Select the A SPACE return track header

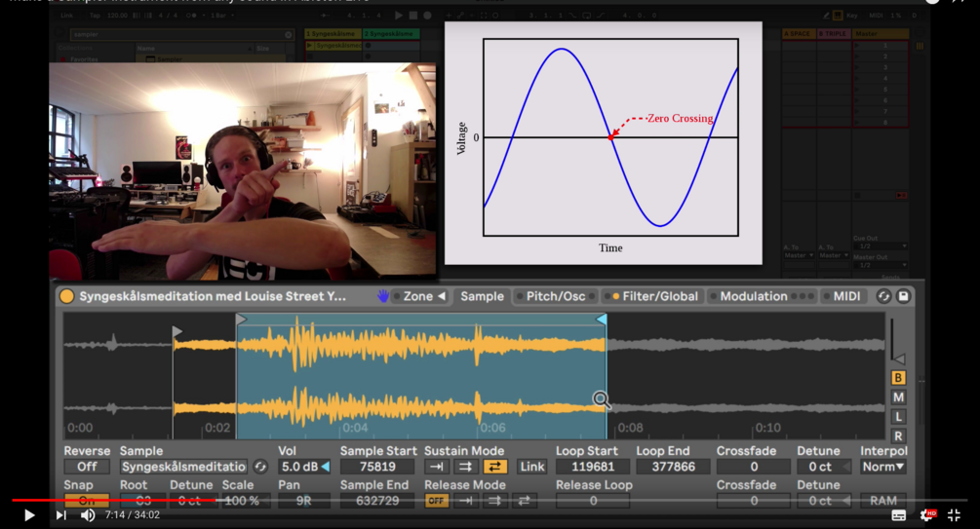tap(799, 34)
